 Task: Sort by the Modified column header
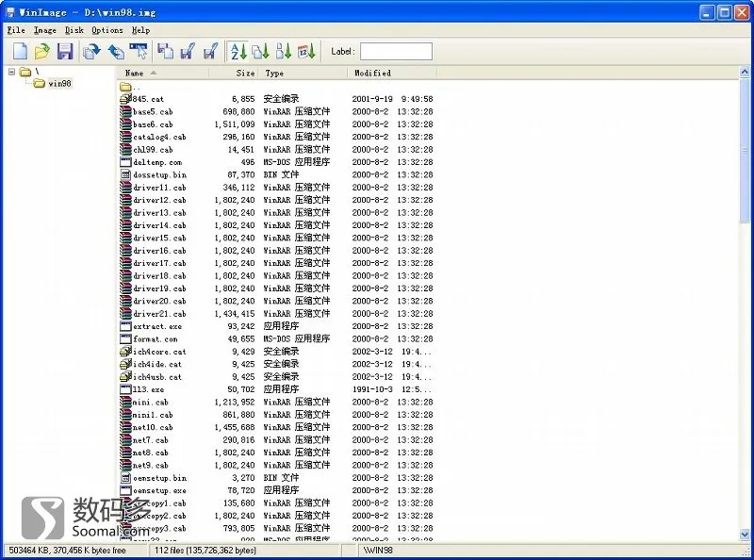pos(391,74)
